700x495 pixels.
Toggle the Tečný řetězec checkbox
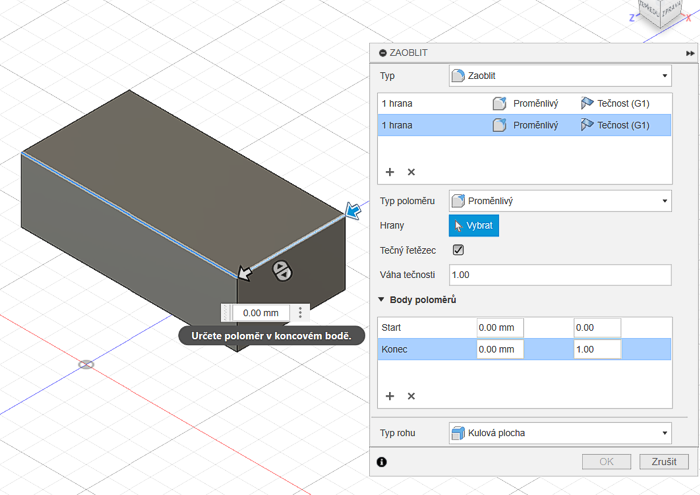459,250
